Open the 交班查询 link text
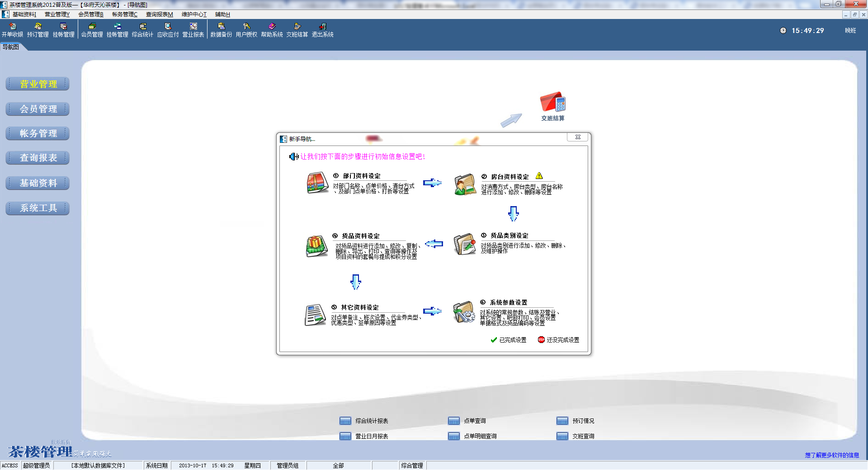Screen dimensions: 868x470 point(583,436)
